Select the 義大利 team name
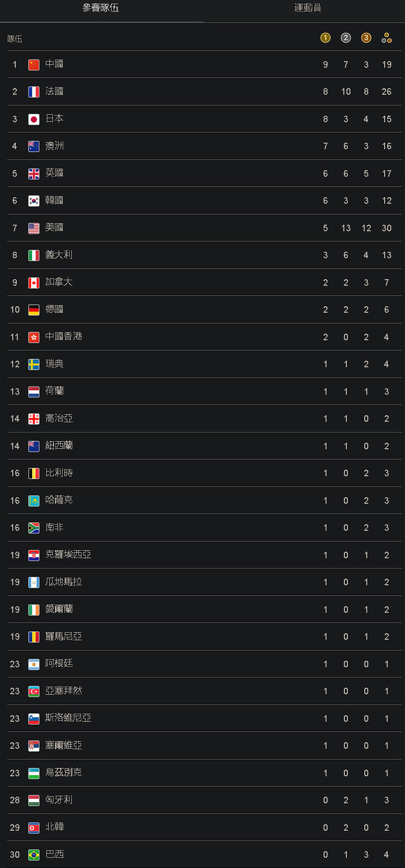This screenshot has height=868, width=405. tap(59, 255)
